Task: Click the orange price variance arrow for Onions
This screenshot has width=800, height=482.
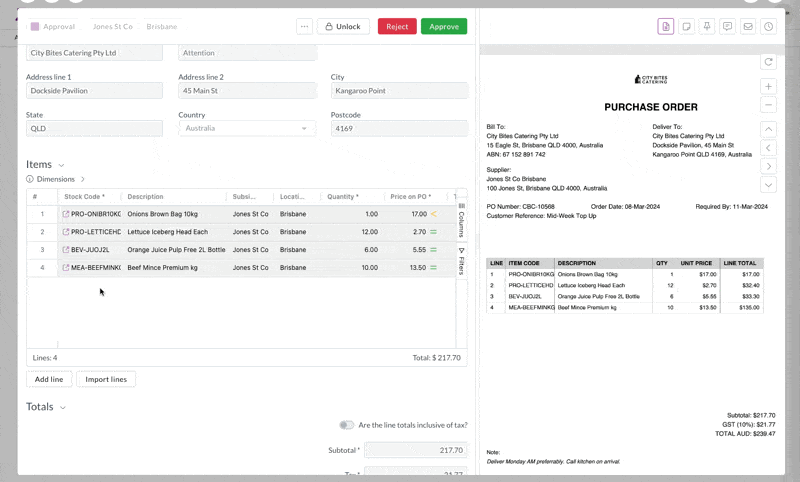Action: click(434, 214)
